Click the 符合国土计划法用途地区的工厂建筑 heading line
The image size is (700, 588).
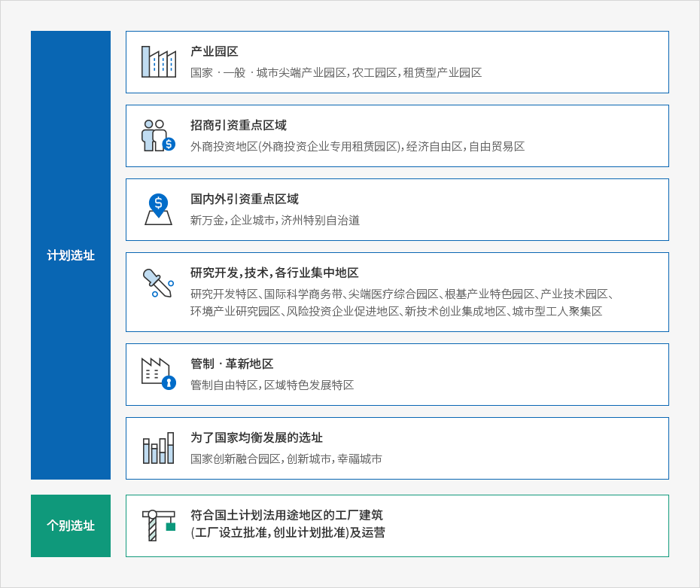tap(287, 515)
